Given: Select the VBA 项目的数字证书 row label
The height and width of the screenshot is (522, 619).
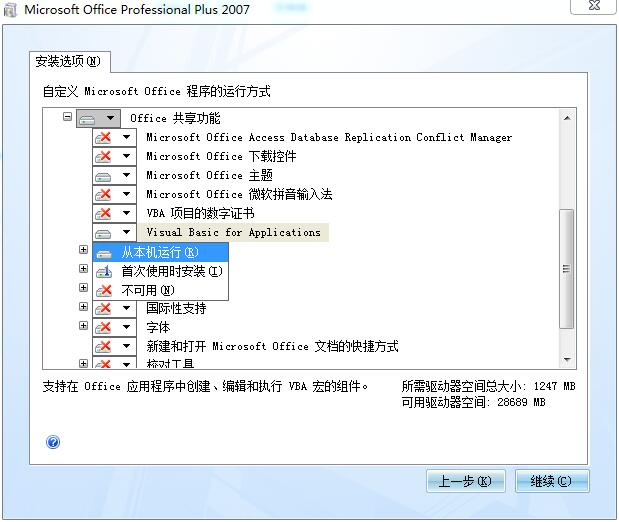Looking at the screenshot, I should coord(201,213).
